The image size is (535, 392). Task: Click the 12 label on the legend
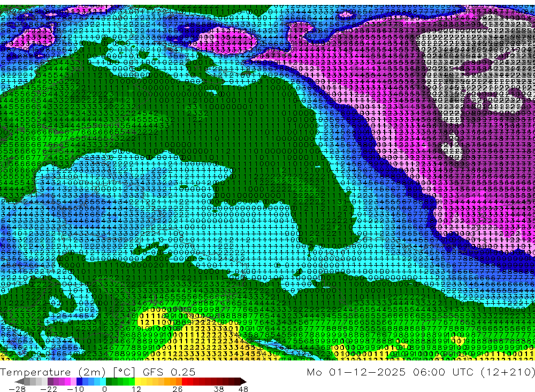[136, 389]
